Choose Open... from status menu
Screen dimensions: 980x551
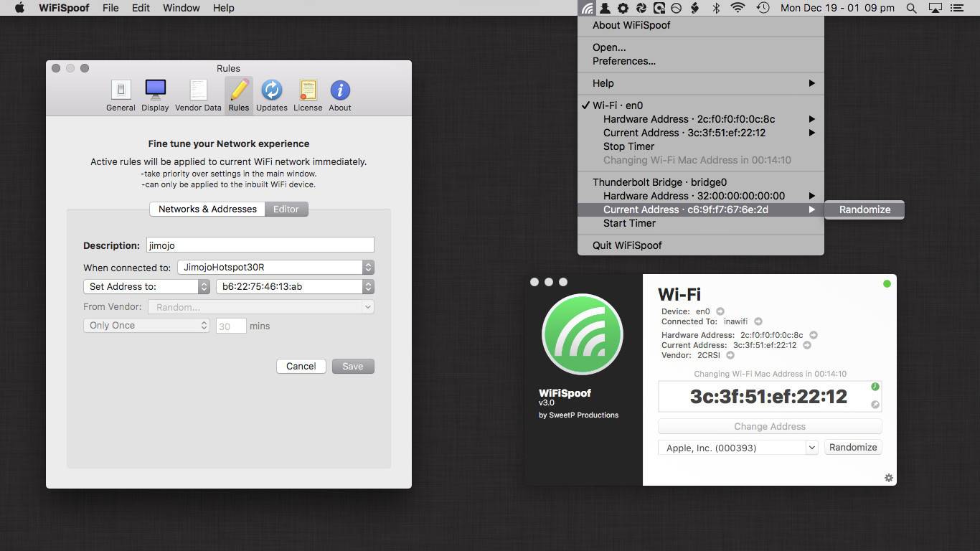point(701,47)
